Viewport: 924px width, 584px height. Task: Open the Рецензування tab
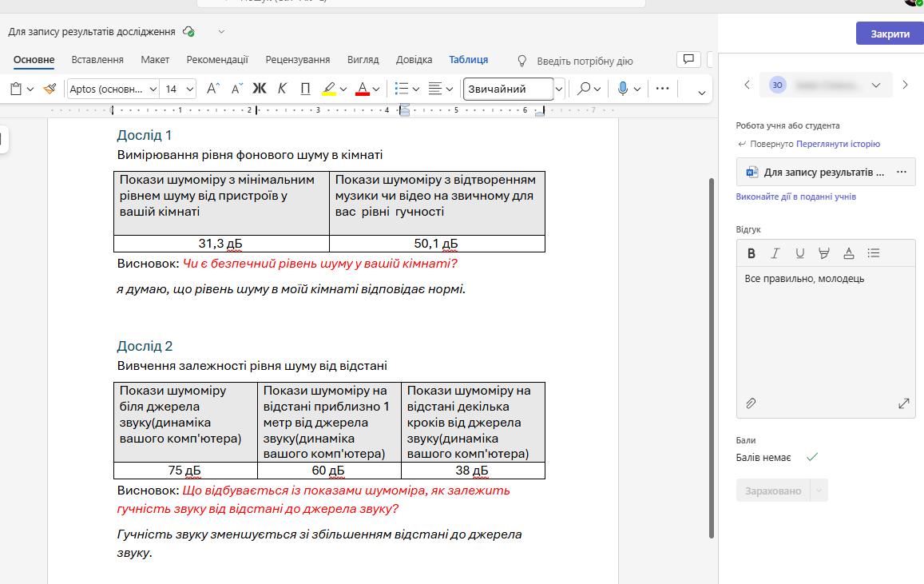pos(298,60)
